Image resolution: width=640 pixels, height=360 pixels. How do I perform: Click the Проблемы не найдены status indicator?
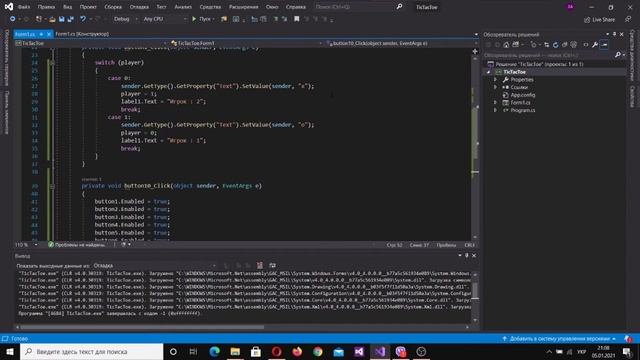click(x=76, y=245)
